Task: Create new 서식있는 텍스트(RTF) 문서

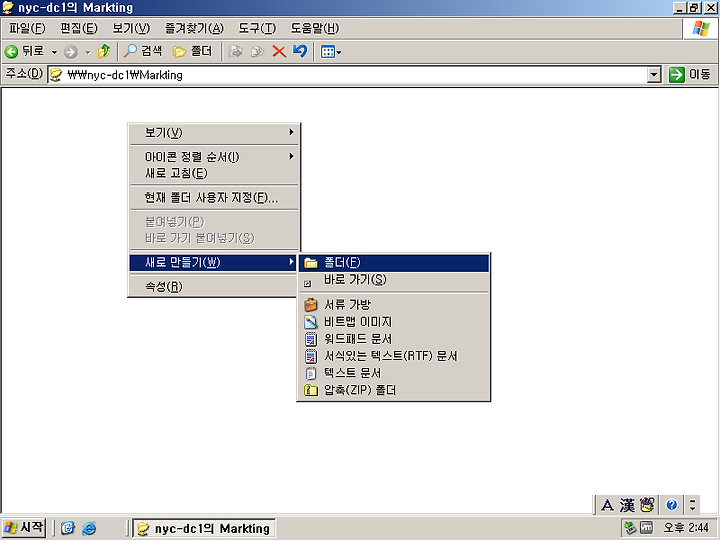Action: coord(394,356)
